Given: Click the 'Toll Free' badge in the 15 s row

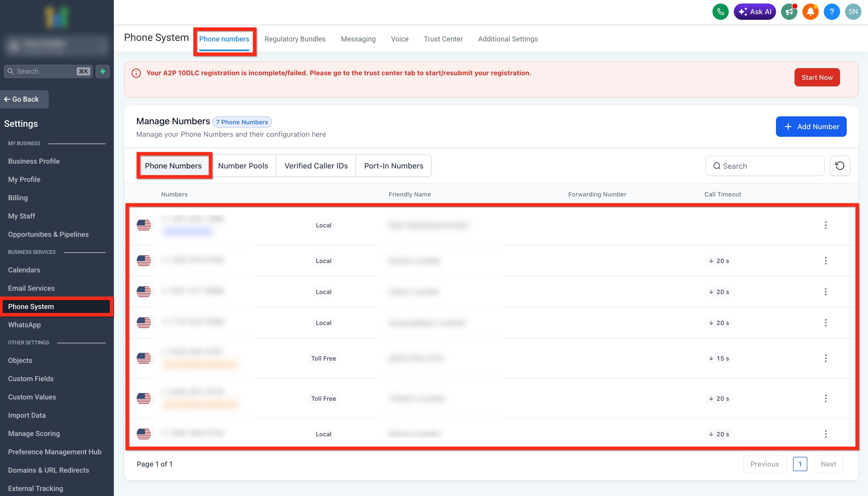Looking at the screenshot, I should coord(323,358).
